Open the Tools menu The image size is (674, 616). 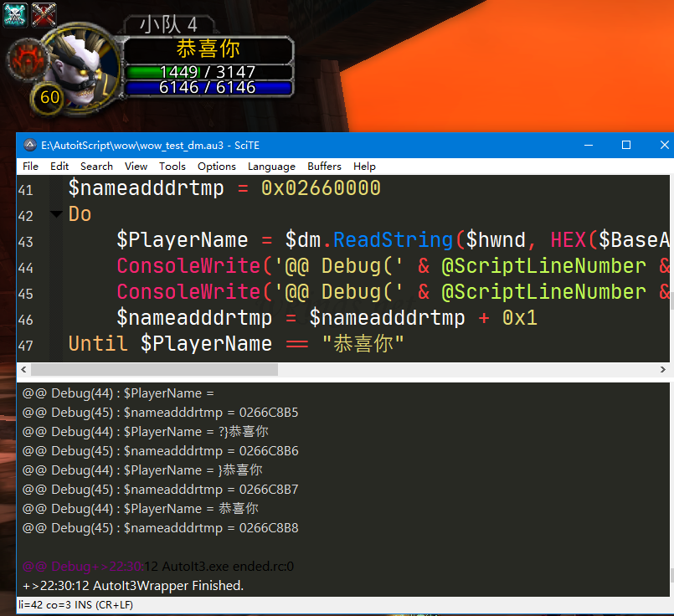[x=172, y=167]
